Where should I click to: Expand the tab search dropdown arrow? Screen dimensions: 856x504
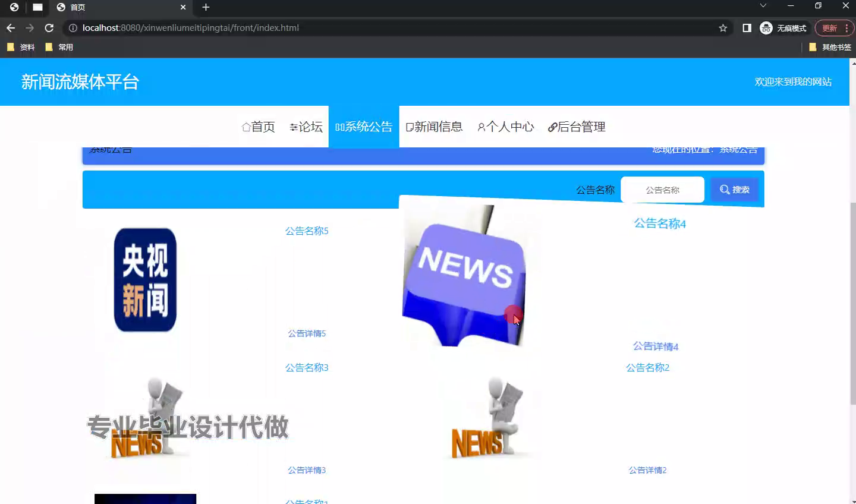click(x=763, y=6)
